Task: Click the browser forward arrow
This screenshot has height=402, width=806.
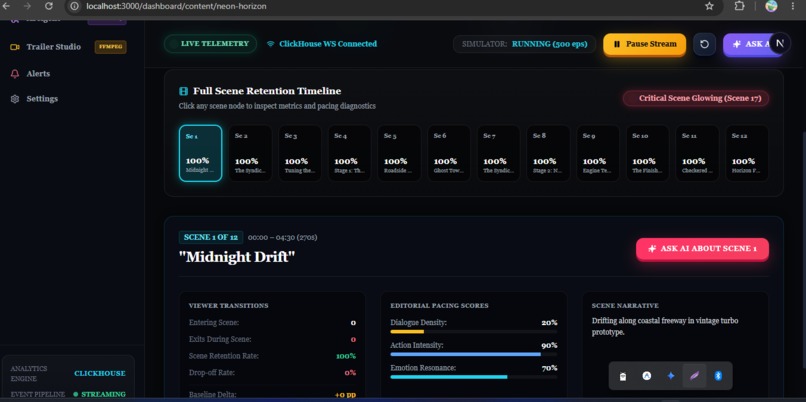Action: tap(27, 6)
